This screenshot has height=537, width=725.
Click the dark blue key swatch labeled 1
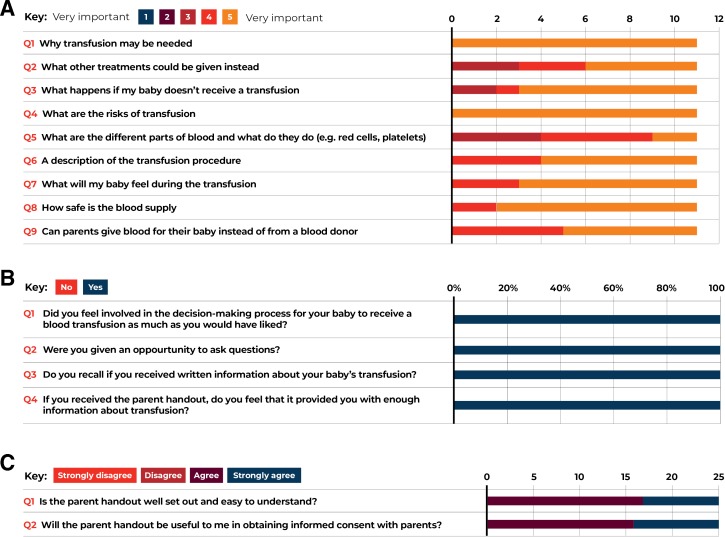coord(146,17)
